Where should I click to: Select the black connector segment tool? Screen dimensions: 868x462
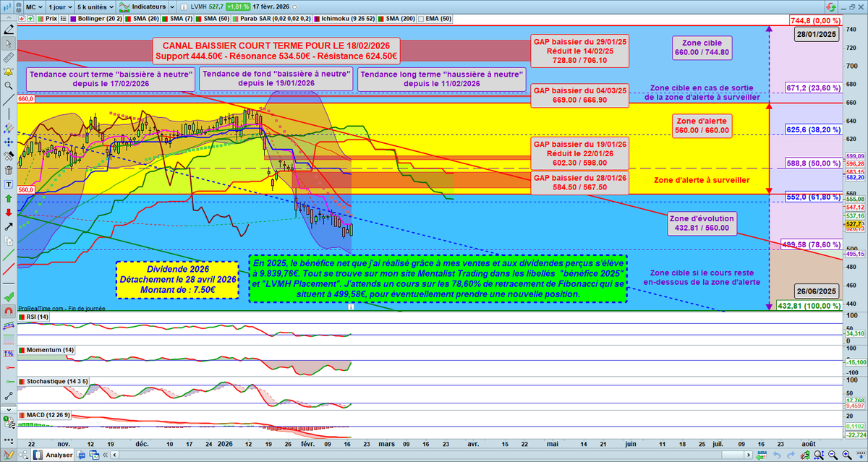pos(9,395)
